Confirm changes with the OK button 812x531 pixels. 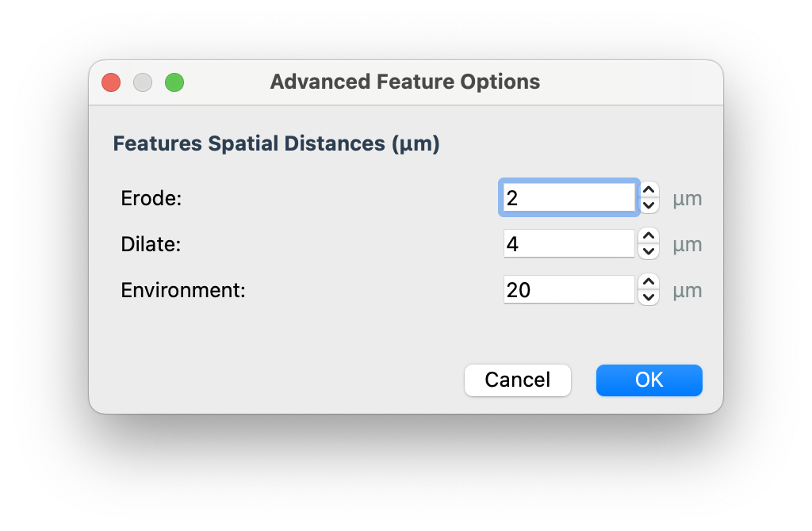[649, 380]
